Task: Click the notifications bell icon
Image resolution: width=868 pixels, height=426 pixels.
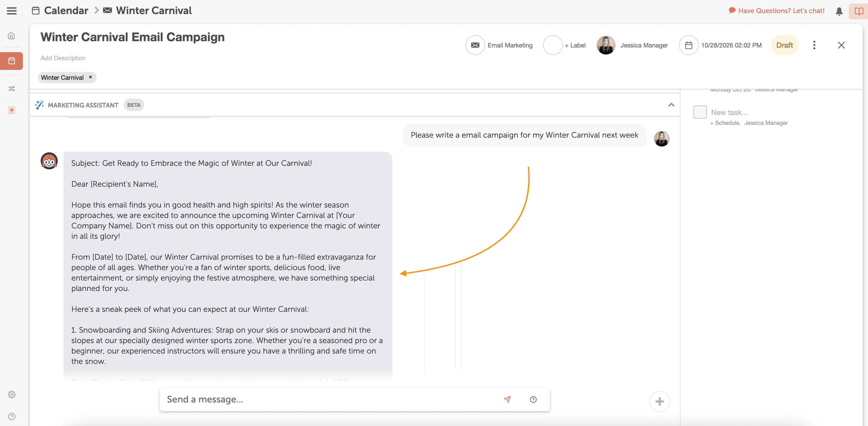Action: click(x=839, y=11)
